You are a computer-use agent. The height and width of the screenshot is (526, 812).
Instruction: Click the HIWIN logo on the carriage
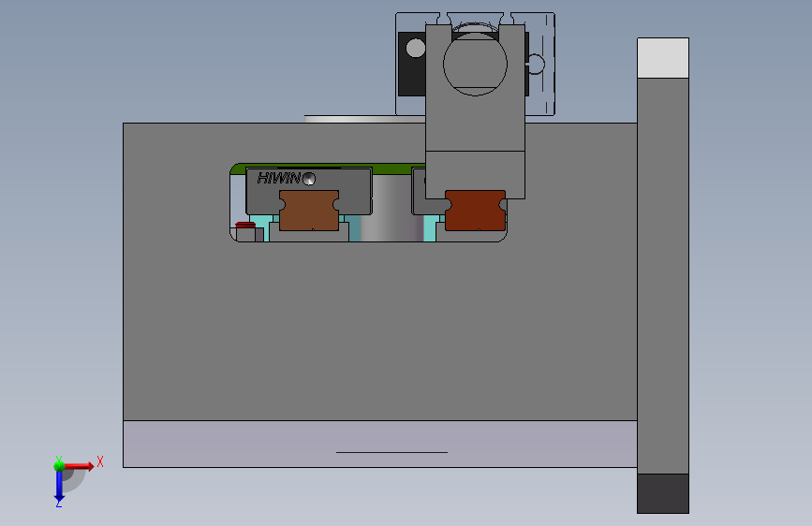[x=278, y=179]
